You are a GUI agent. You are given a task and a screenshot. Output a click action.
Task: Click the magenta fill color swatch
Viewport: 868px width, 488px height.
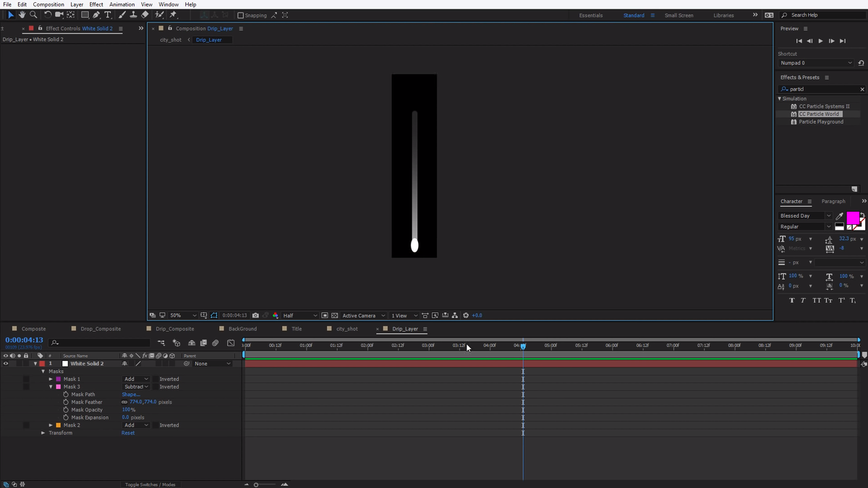853,218
